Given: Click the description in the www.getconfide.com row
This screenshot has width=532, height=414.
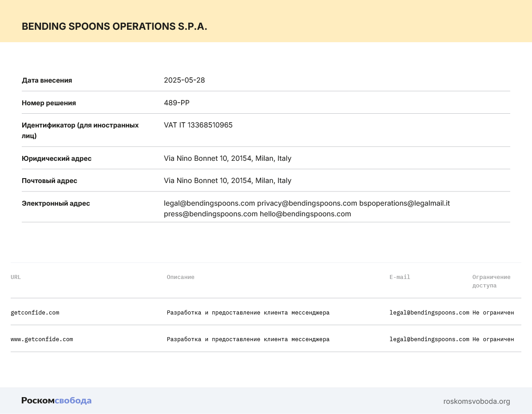Looking at the screenshot, I should [248, 339].
